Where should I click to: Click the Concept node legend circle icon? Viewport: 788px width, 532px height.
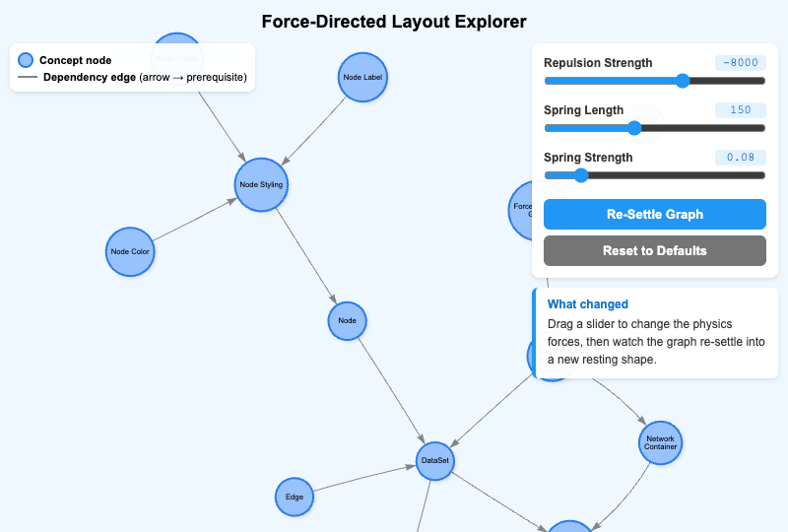click(26, 60)
